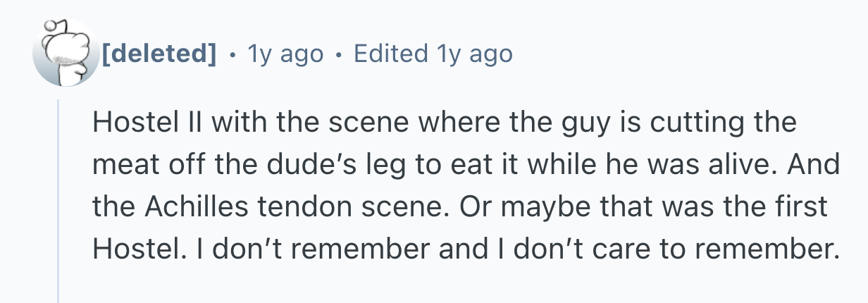
Task: Open the [deleted] username profile
Action: pos(159,53)
